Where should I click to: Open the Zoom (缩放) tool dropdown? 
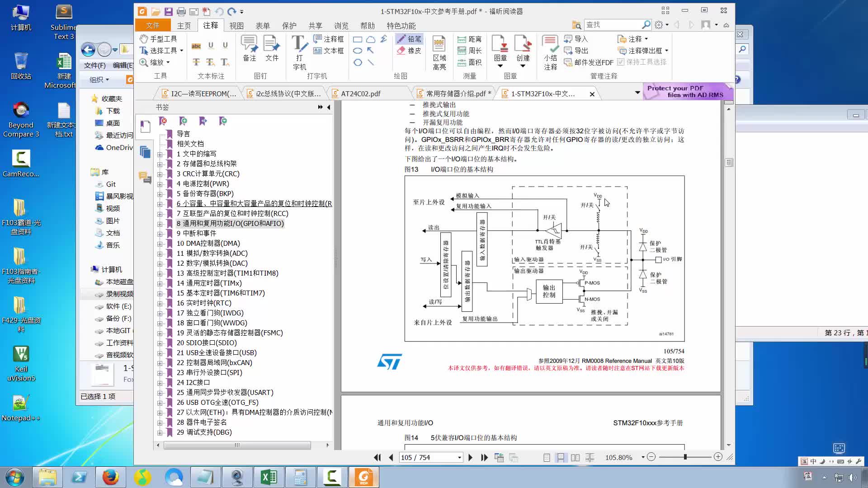[x=168, y=62]
